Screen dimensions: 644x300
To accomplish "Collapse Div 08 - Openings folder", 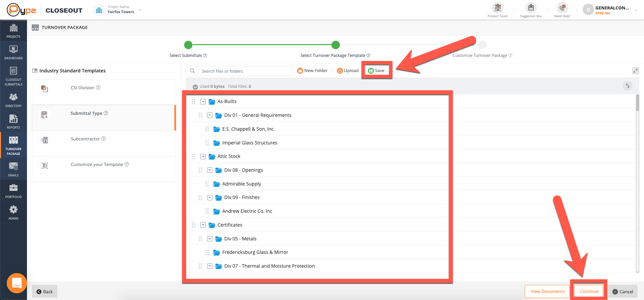I will point(210,170).
